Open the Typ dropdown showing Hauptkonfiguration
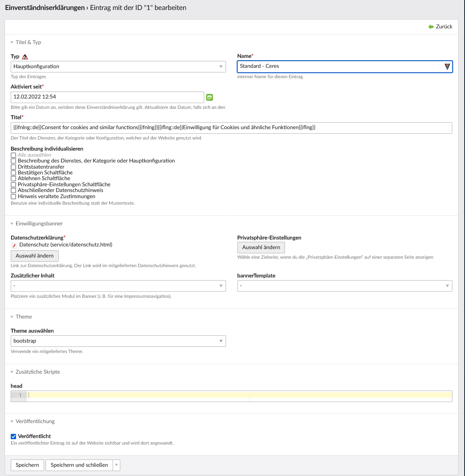Screen dimensions: 465x476 [x=118, y=67]
